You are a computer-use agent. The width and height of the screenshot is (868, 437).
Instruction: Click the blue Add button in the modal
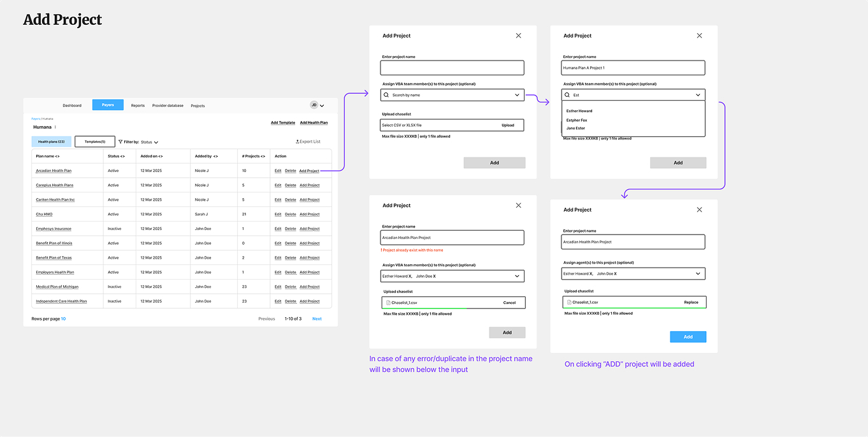pyautogui.click(x=688, y=336)
